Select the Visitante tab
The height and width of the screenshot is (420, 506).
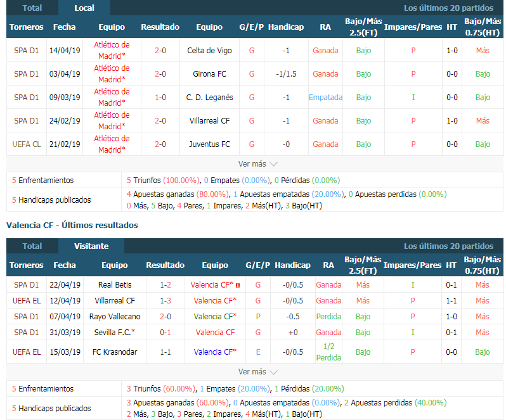[91, 246]
